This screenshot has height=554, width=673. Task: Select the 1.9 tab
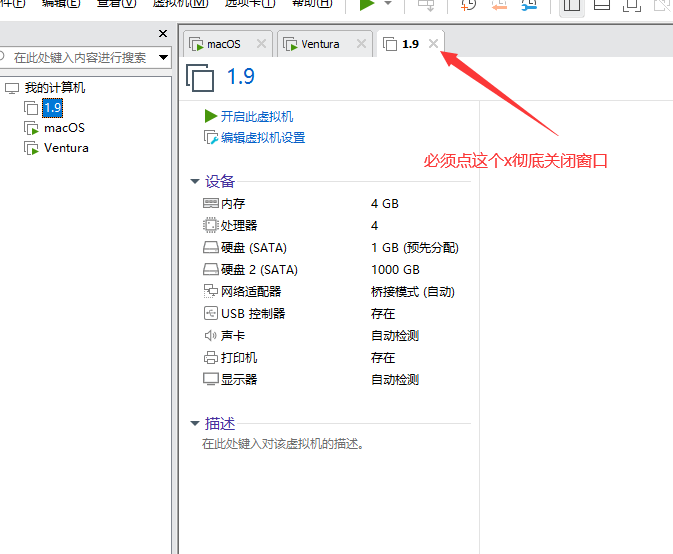pos(410,44)
